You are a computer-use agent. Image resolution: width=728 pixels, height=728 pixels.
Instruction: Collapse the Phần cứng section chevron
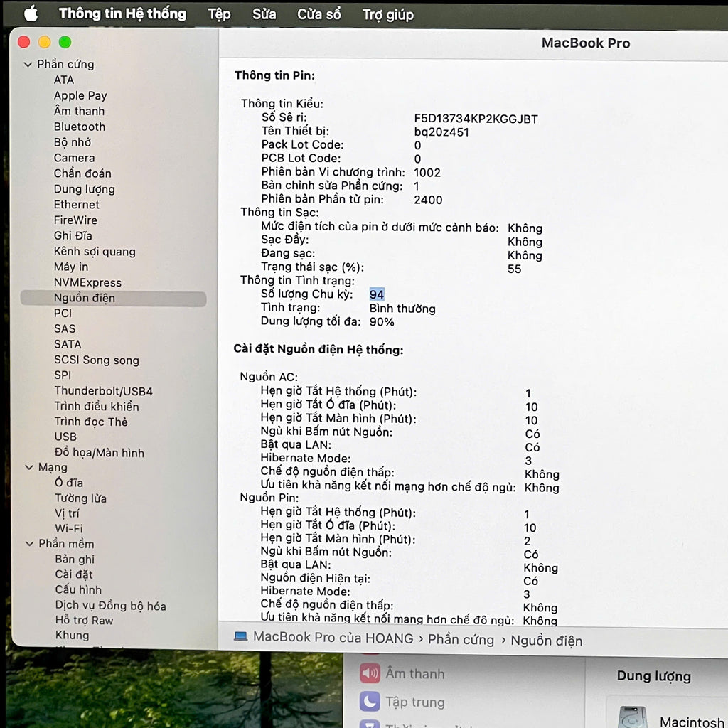point(28,65)
